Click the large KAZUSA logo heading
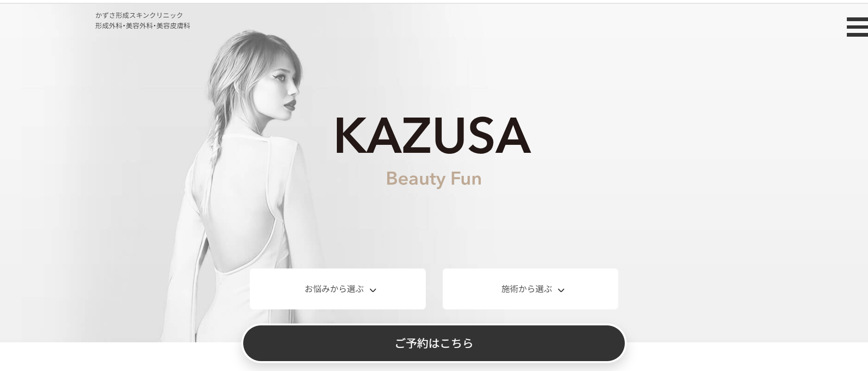Screen dimensions: 868x371 tap(433, 135)
